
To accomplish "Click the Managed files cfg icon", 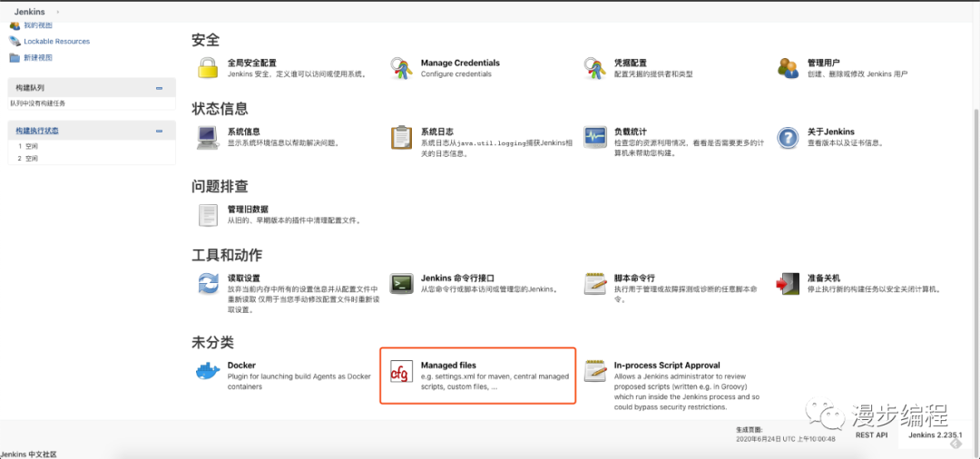I will (x=401, y=371).
